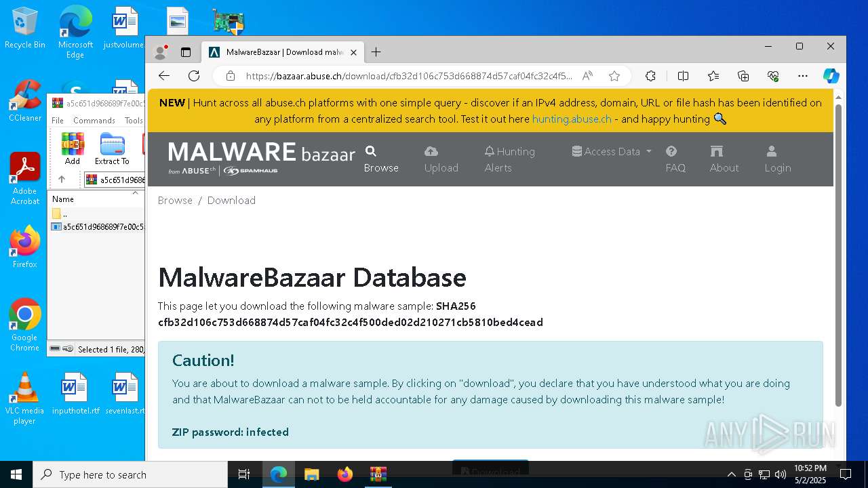Open Edge tab actions menu

(186, 52)
